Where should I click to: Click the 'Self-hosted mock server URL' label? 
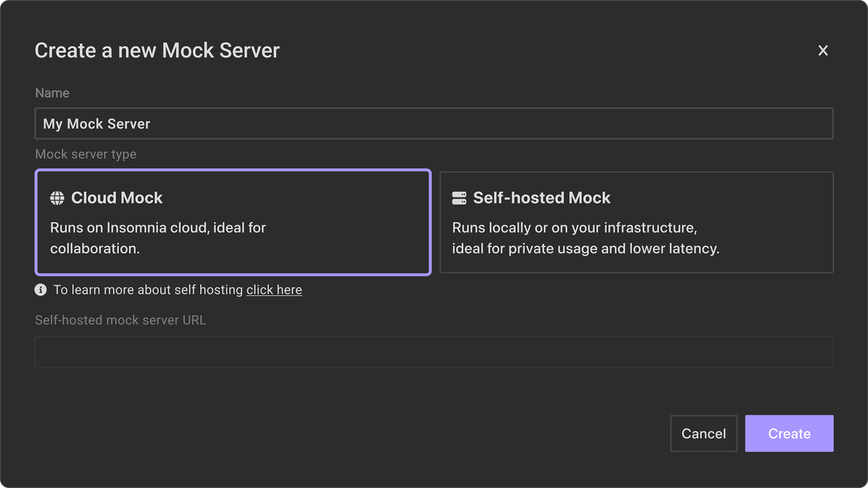tap(120, 320)
